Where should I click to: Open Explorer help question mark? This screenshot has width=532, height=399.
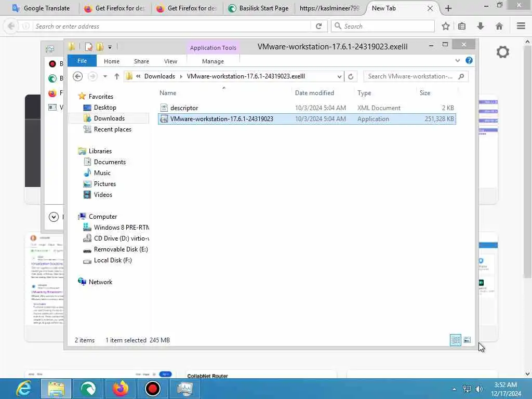tap(469, 61)
